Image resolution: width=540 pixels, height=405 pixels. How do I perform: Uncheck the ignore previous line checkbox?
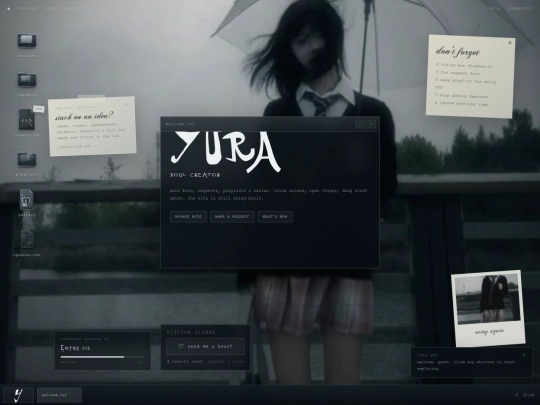point(436,103)
